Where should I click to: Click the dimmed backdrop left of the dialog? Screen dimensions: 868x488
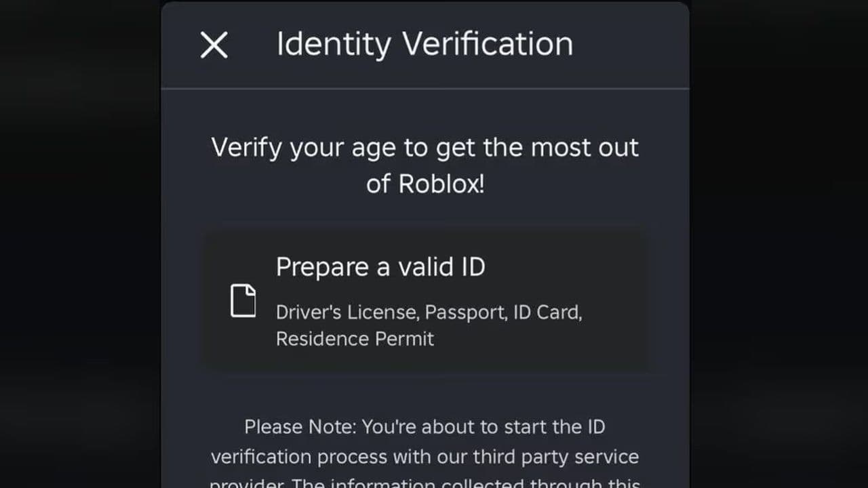80,244
